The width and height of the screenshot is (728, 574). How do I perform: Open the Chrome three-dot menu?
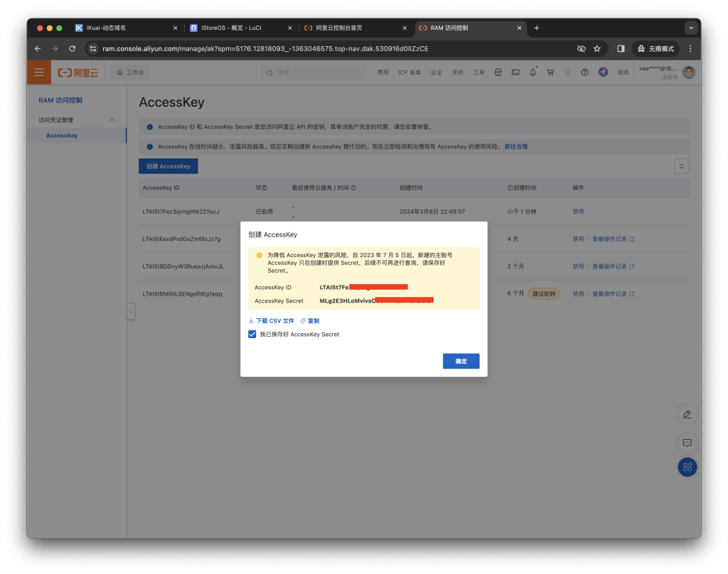[x=690, y=49]
